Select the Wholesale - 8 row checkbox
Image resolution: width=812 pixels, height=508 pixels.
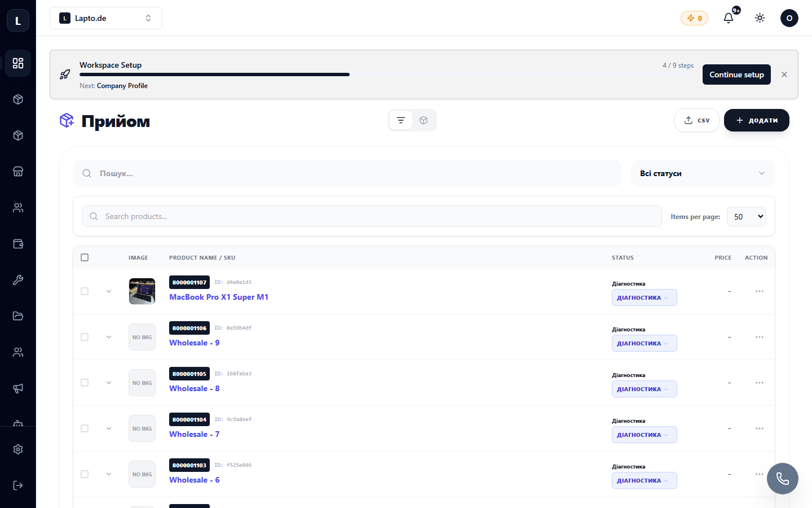[85, 383]
